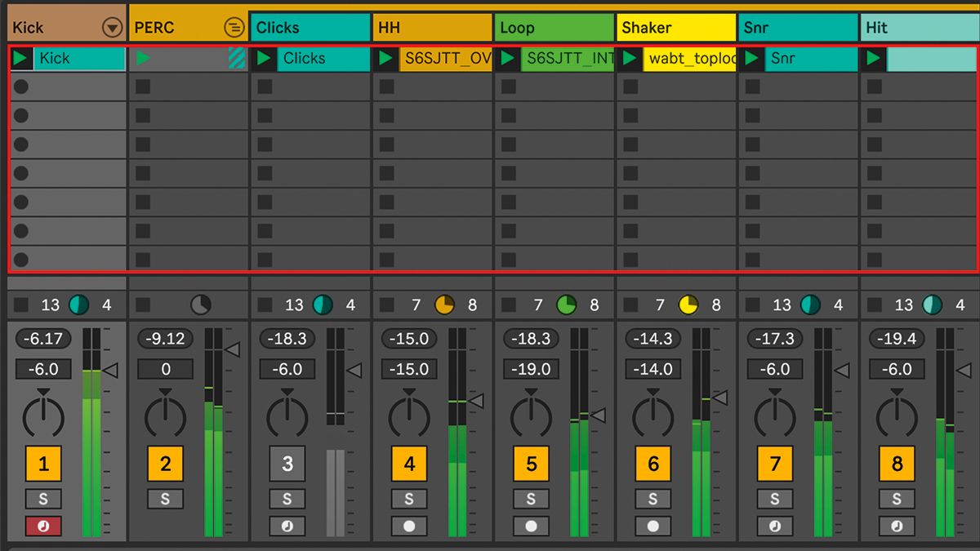Launch the S6SJTT_OV clip on HH track
The height and width of the screenshot is (551, 980).
click(385, 58)
